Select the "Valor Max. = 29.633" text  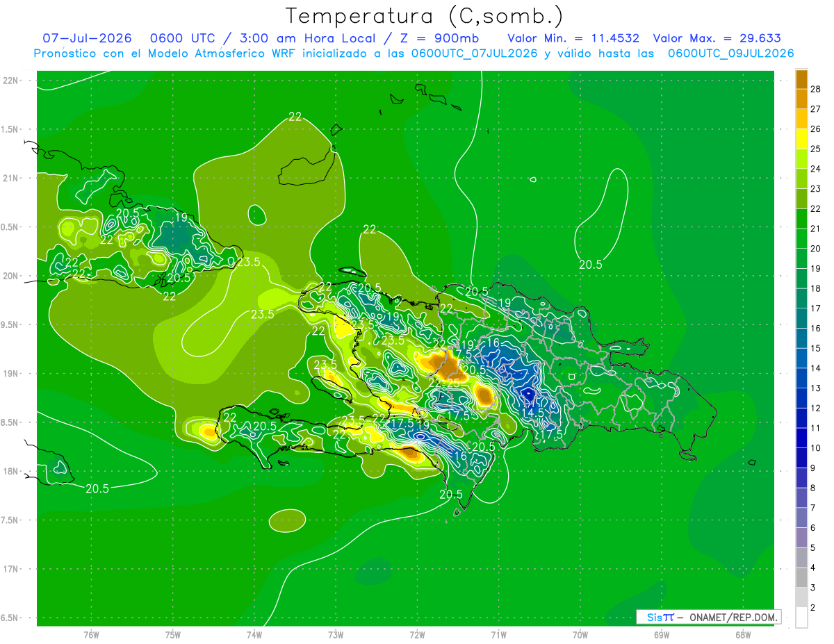717,38
